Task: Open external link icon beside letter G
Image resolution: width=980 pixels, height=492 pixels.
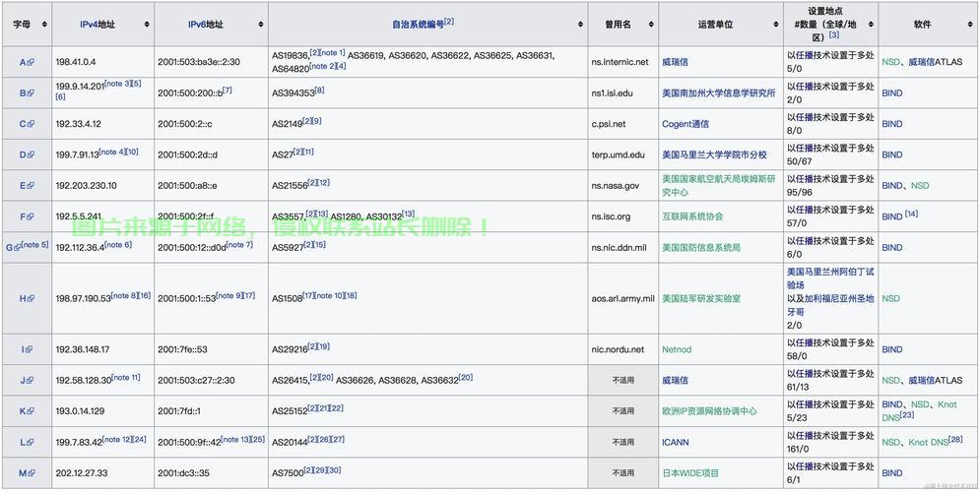Action: pos(18,248)
